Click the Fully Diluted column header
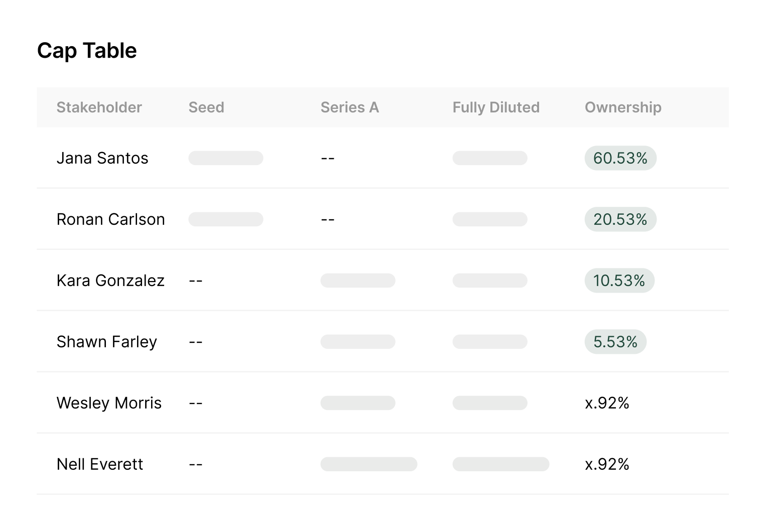This screenshot has width=766, height=532. (x=495, y=107)
